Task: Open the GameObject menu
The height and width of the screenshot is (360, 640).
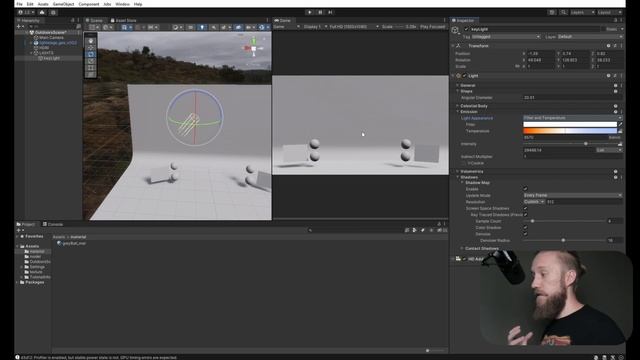Action: [x=63, y=4]
